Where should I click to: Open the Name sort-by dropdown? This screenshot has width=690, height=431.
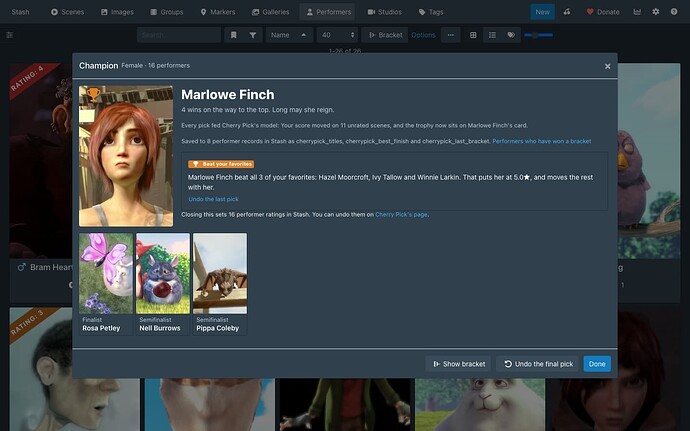280,35
